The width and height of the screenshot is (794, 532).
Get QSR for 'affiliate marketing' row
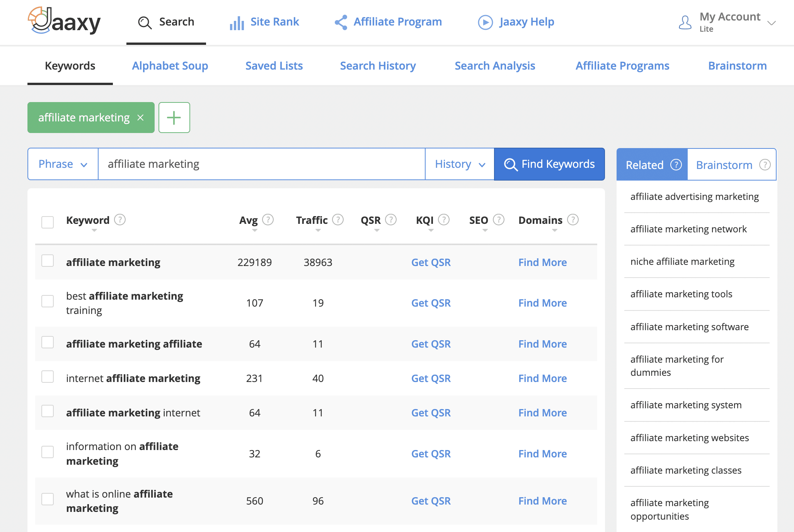pos(431,262)
